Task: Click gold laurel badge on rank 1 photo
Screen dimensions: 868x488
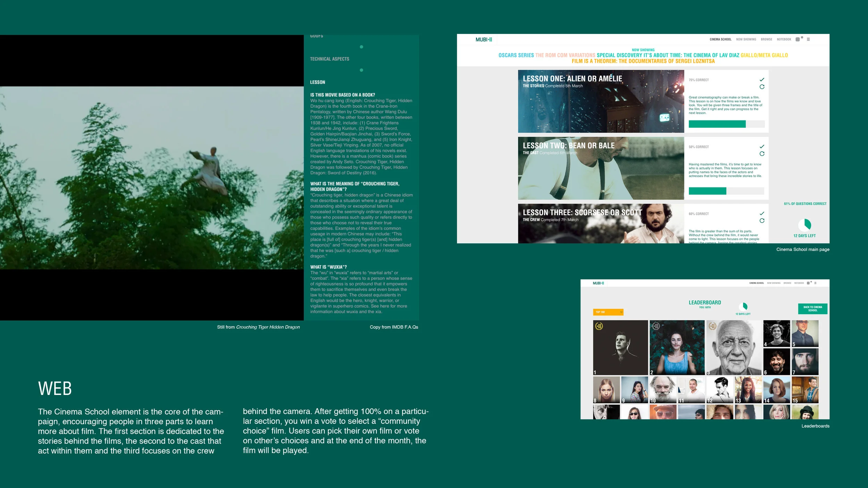Action: (x=599, y=326)
